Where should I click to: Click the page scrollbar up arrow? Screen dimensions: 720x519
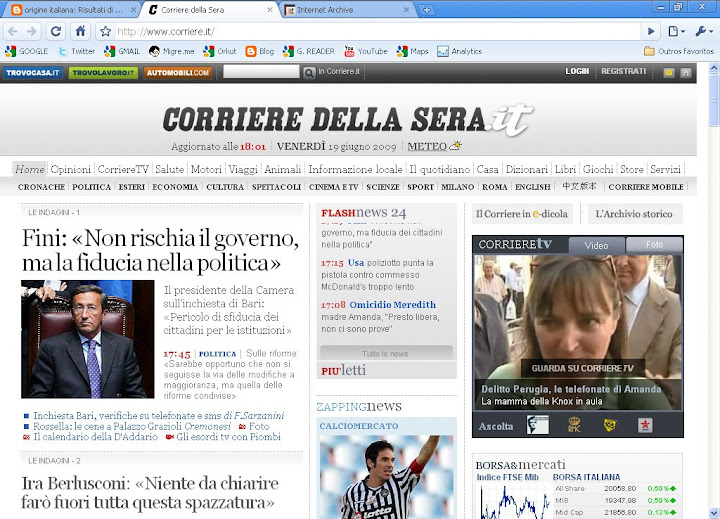click(714, 68)
